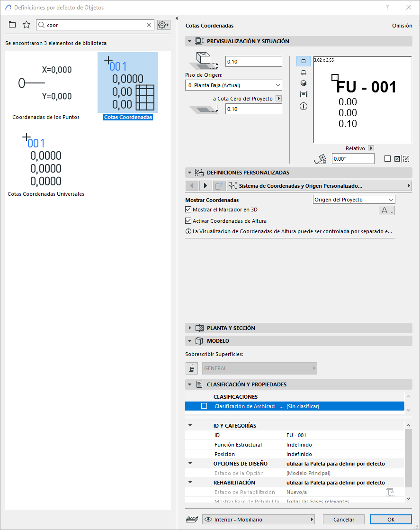Screen dimensions: 420x530
Task: Expand the Planta y Sección panel
Action: click(x=190, y=328)
